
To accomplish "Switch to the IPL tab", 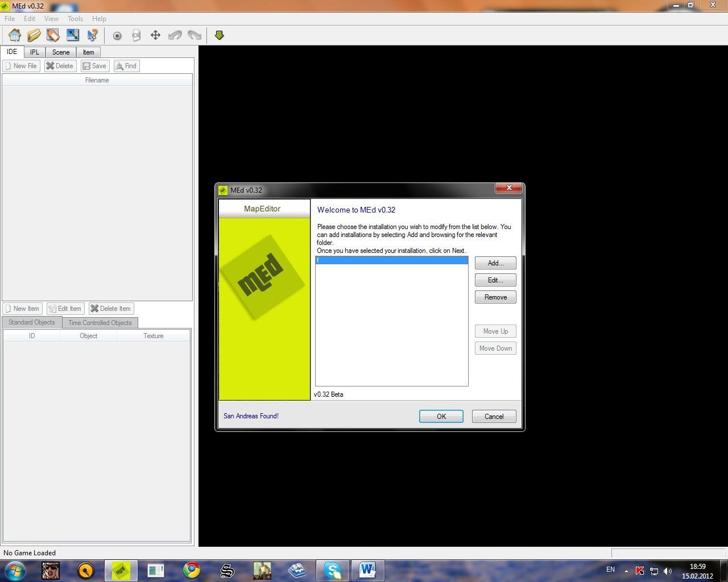I will pyautogui.click(x=35, y=52).
